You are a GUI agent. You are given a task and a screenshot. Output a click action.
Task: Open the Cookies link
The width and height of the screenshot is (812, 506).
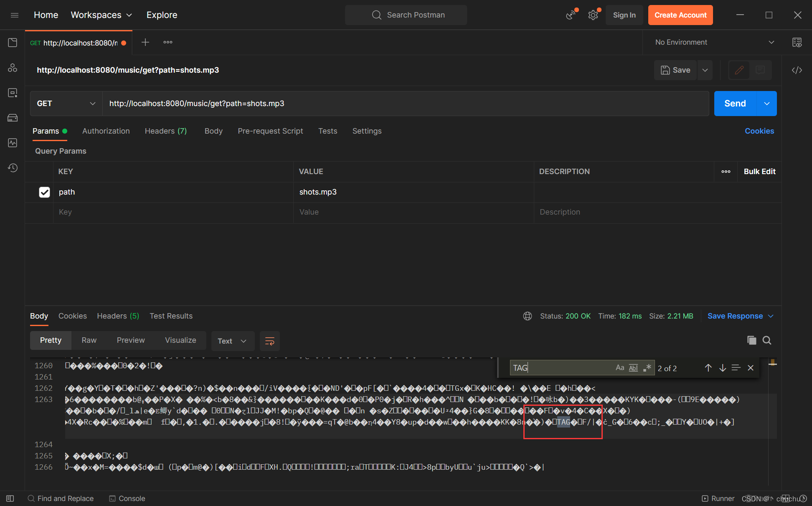(759, 131)
